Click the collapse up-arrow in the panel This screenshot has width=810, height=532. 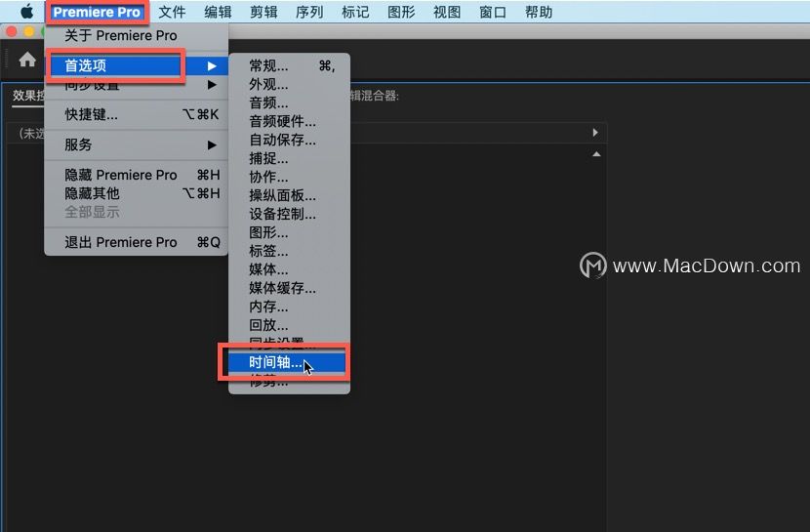[x=596, y=154]
